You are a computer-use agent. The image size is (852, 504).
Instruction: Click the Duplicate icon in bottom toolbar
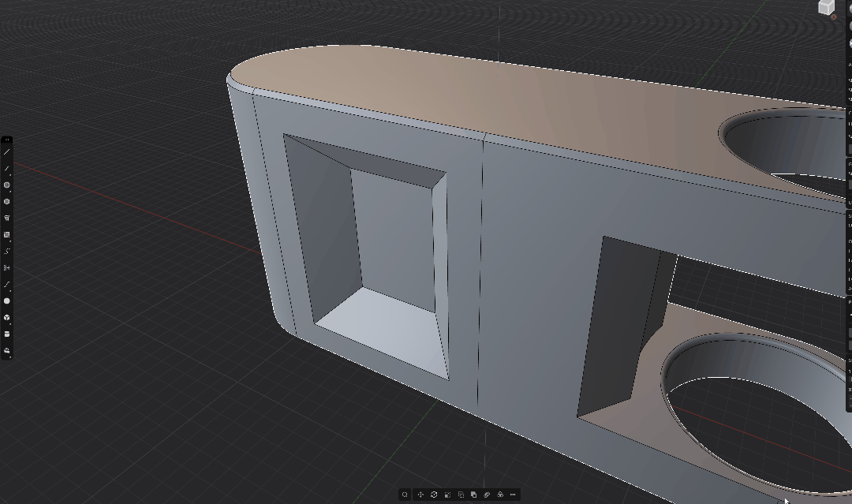tap(474, 495)
